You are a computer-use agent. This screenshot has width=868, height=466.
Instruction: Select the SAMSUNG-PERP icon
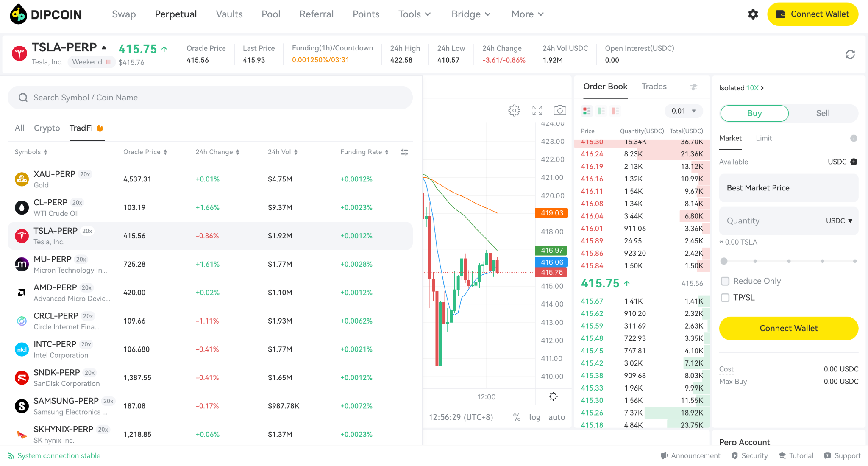tap(22, 406)
